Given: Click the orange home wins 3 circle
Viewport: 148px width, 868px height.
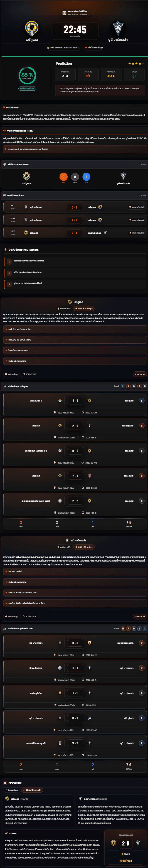Looking at the screenshot, I should pyautogui.click(x=63, y=177).
